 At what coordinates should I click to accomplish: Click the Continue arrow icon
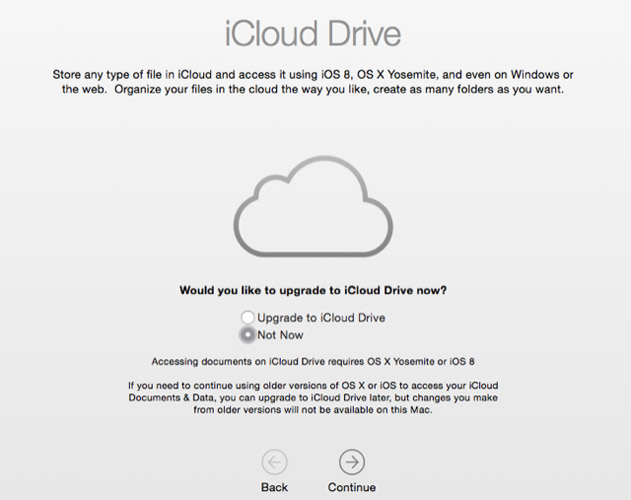point(352,461)
